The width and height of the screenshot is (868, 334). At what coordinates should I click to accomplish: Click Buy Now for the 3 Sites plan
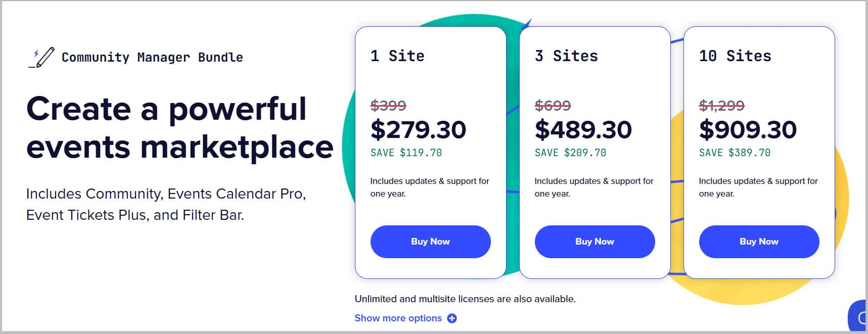(x=595, y=242)
